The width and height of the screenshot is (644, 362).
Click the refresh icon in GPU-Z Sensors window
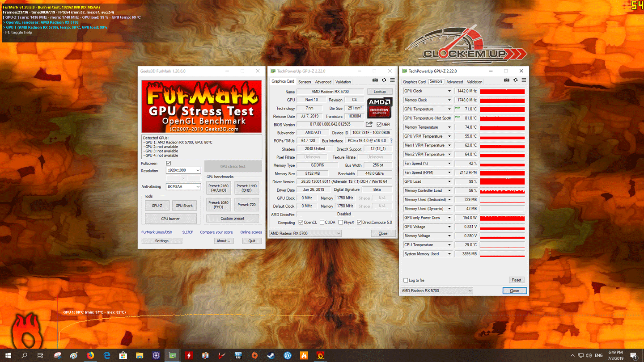515,80
